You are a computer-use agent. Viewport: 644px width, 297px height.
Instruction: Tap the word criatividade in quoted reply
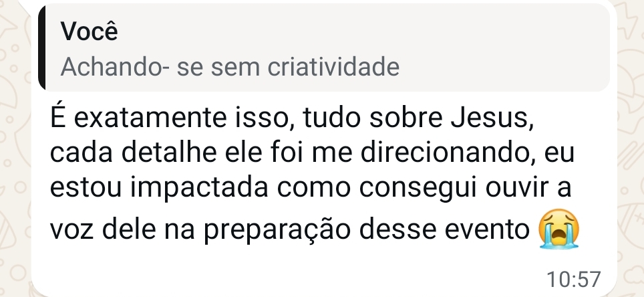click(x=333, y=67)
